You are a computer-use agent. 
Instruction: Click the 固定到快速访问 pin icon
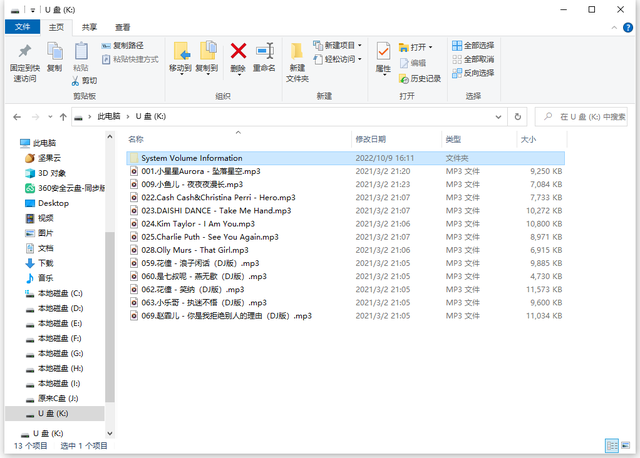point(24,51)
